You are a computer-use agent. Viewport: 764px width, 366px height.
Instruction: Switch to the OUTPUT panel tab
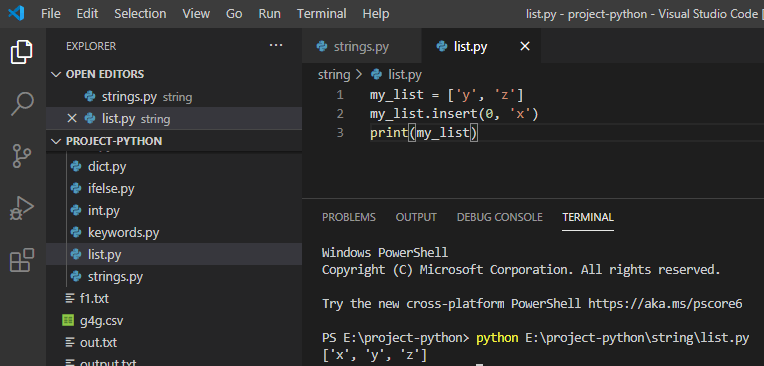click(x=416, y=217)
